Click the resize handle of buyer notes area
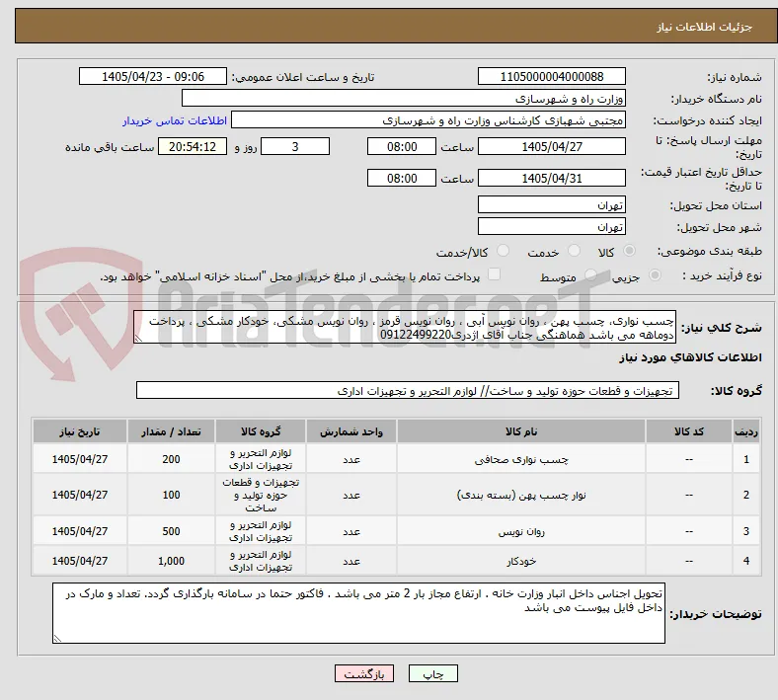778x700 pixels. point(57,639)
